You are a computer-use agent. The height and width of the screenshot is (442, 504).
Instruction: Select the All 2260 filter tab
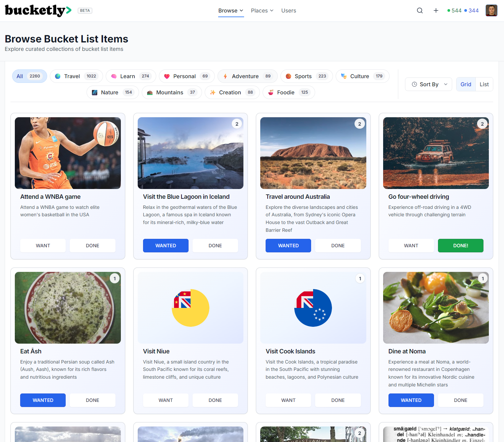point(30,76)
